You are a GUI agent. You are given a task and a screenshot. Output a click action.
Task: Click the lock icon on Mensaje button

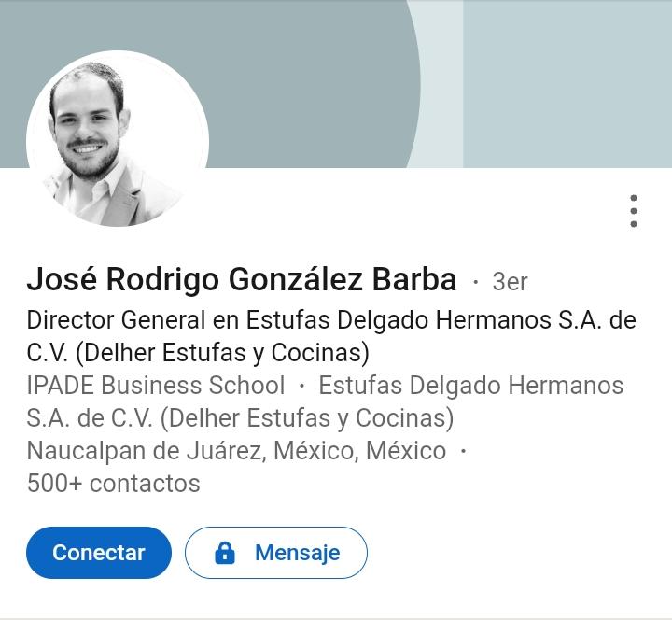click(x=225, y=552)
